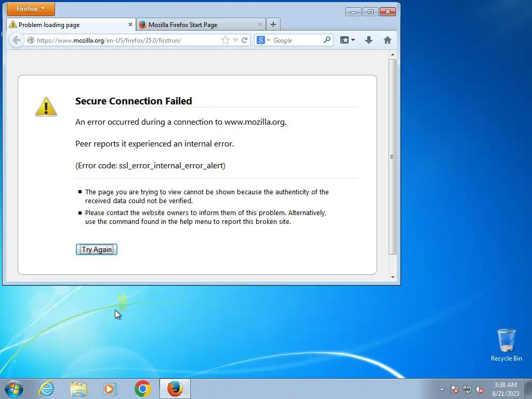
Task: Open the taskbar clock showing 3:38 AM
Action: [506, 389]
